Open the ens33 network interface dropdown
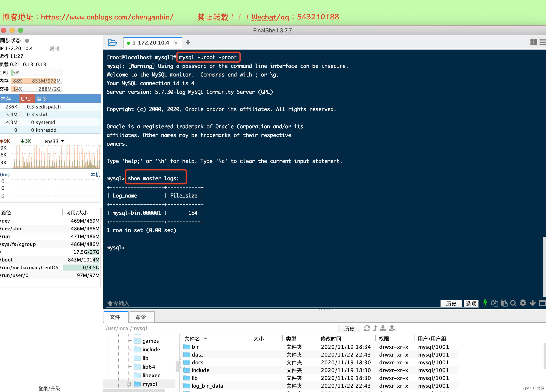The image size is (546, 392). coord(54,141)
